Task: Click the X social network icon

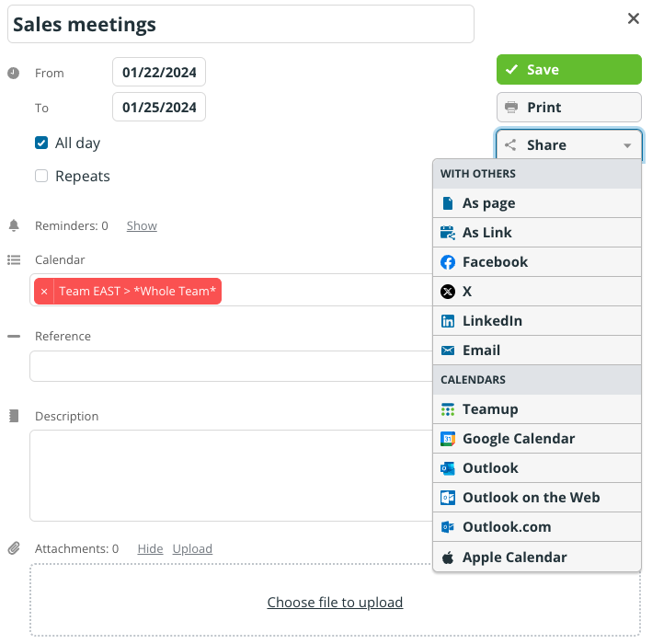Action: [448, 292]
